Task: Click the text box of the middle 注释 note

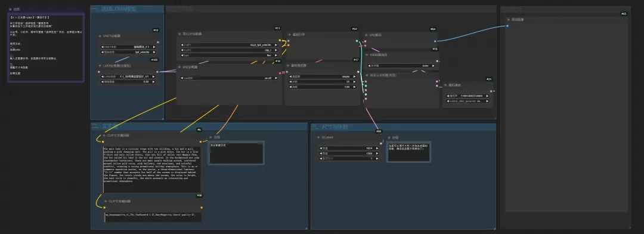Action: click(236, 153)
